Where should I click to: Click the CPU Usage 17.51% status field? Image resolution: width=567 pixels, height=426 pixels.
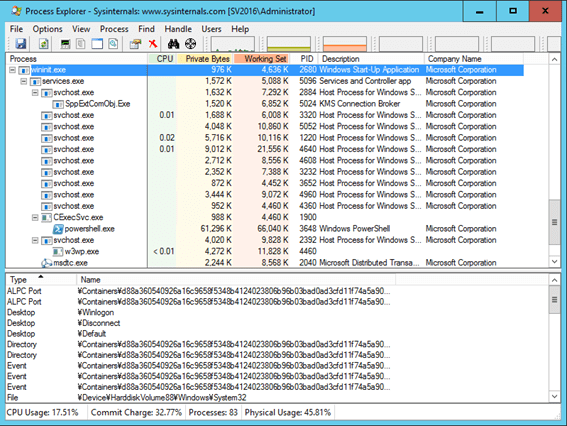pyautogui.click(x=46, y=413)
